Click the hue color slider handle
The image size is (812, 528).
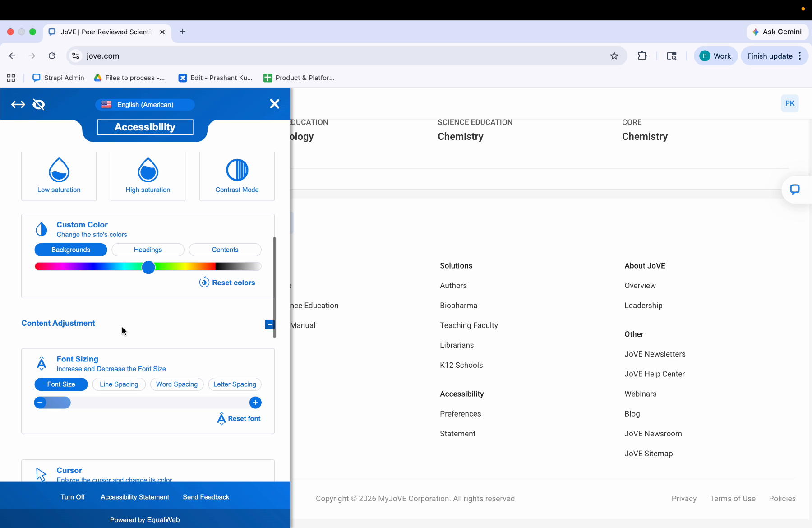148,267
